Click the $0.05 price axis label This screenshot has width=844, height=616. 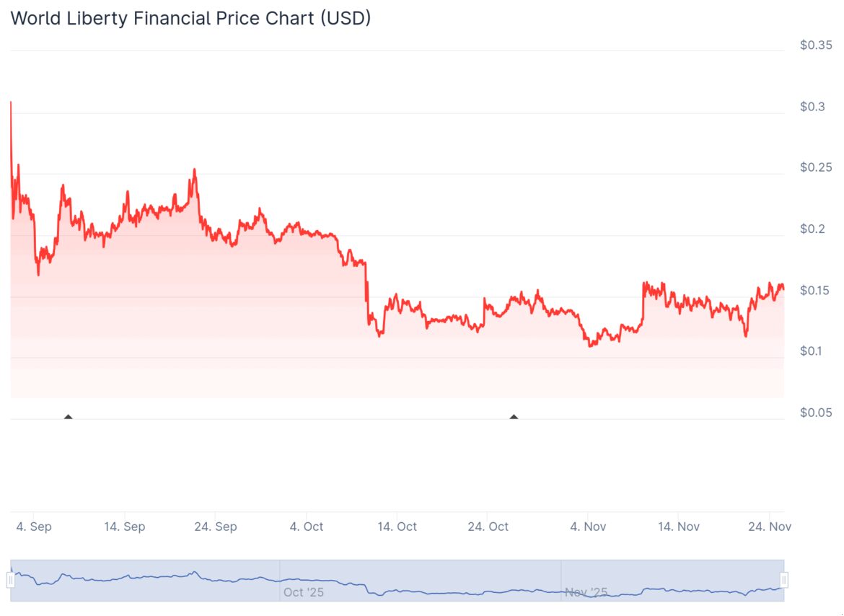click(816, 413)
